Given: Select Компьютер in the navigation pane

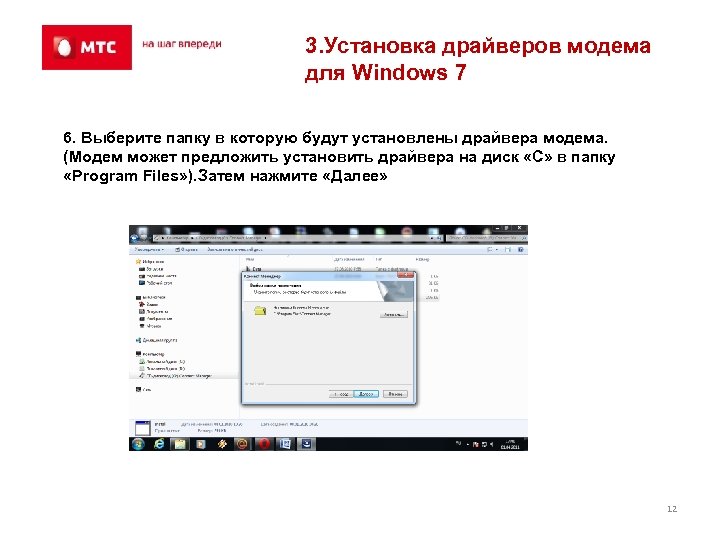Looking at the screenshot, I should pos(150,354).
